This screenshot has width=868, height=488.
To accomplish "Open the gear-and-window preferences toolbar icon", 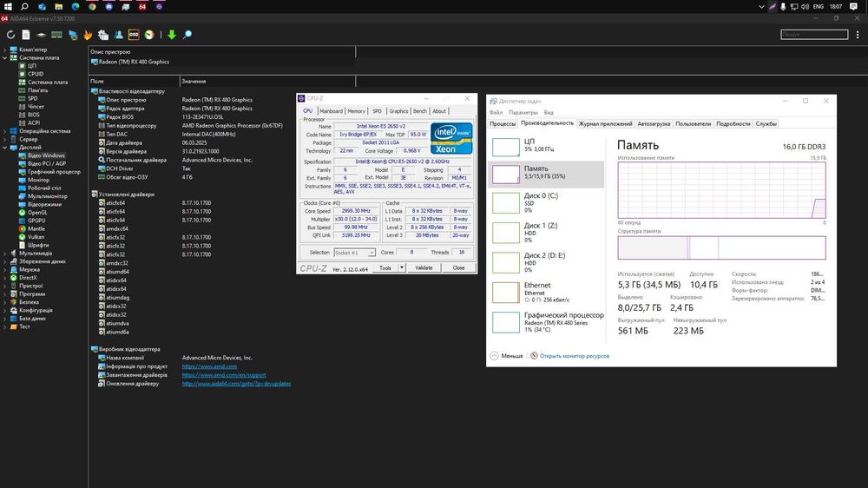I will [x=103, y=35].
